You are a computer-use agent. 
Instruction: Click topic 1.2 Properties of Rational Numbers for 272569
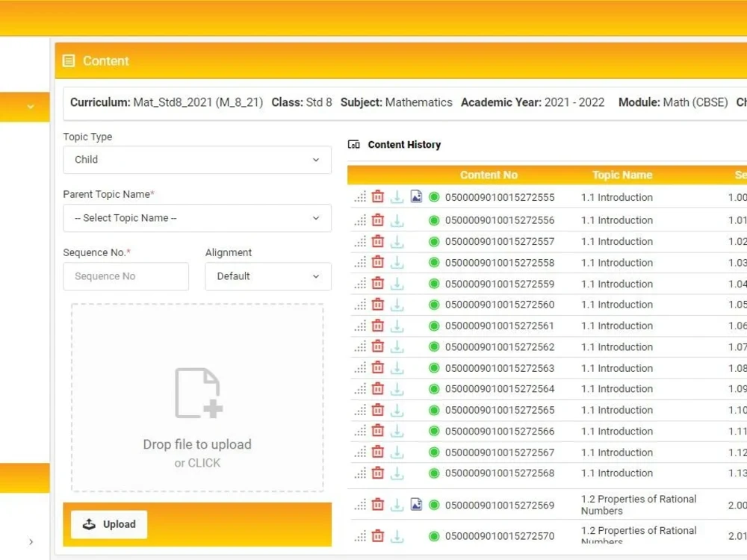pyautogui.click(x=639, y=505)
